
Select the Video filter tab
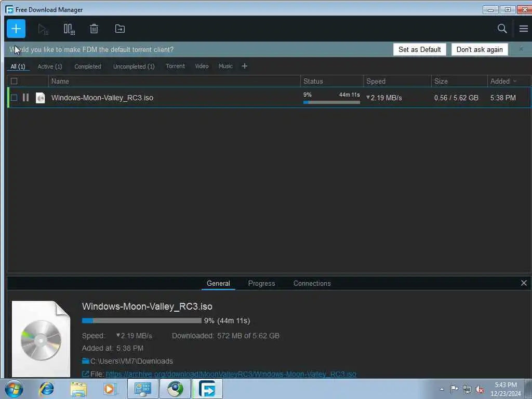click(202, 66)
